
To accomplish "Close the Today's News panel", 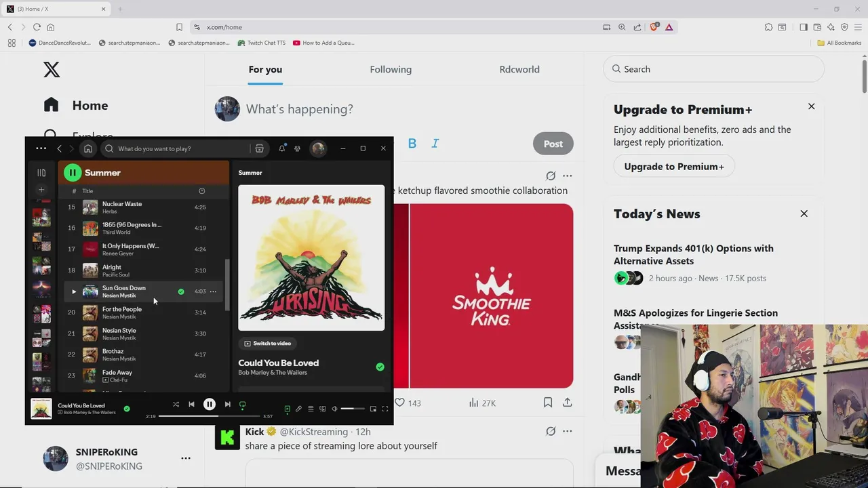I will coord(804,213).
